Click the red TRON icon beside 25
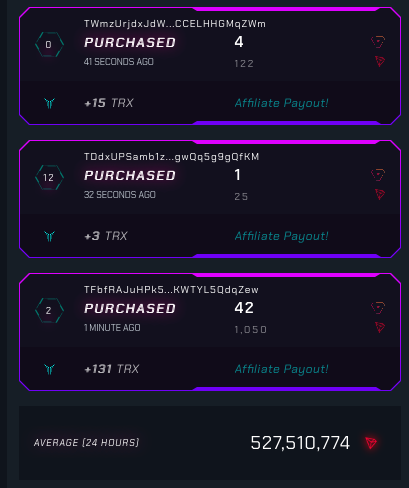409x488 pixels. [x=380, y=194]
